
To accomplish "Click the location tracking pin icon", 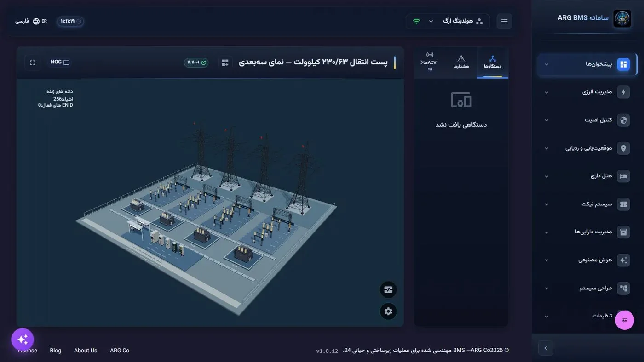I will 623,148.
